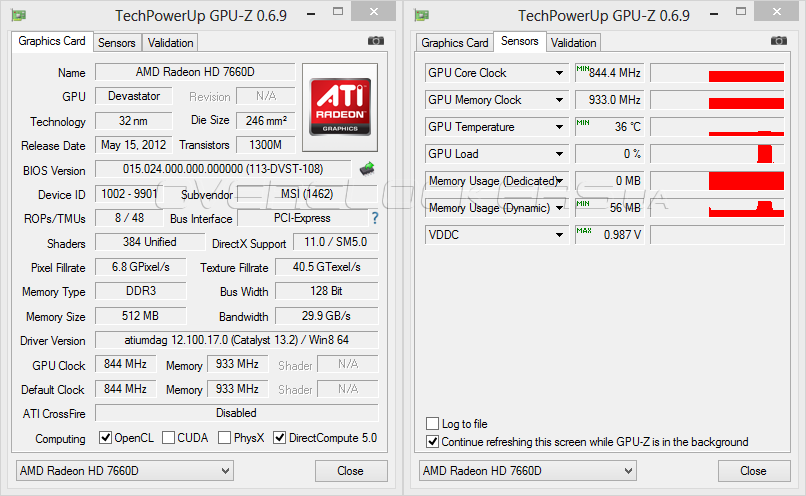
Task: Click the GPU Load graph
Action: point(717,154)
